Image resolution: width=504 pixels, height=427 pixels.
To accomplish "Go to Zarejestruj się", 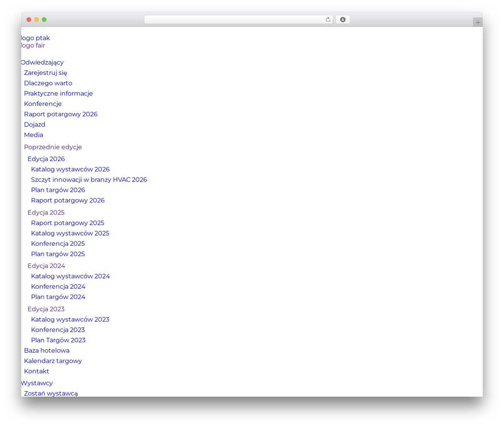I will pos(46,73).
